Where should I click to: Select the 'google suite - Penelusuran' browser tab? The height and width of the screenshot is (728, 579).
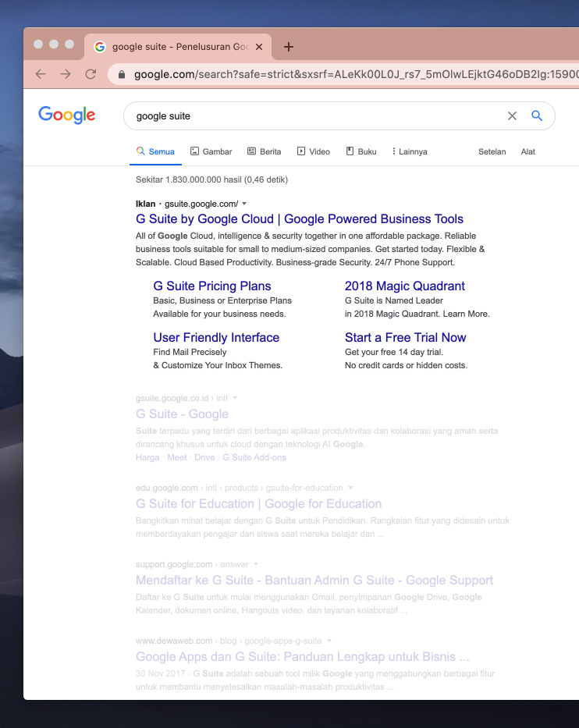(x=178, y=47)
